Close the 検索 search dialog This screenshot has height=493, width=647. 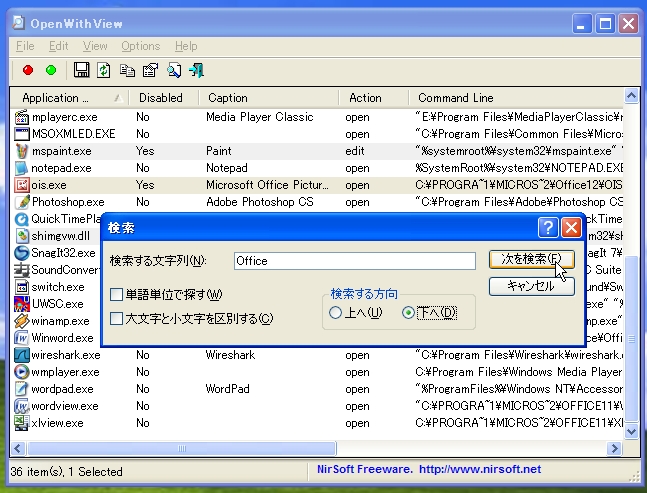click(571, 227)
